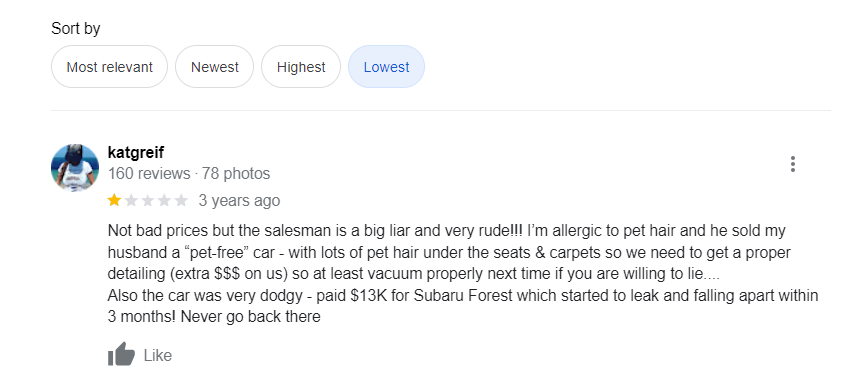Screen dimensions: 843x377
Task: Sort reviews by Most relevant
Action: coord(109,67)
